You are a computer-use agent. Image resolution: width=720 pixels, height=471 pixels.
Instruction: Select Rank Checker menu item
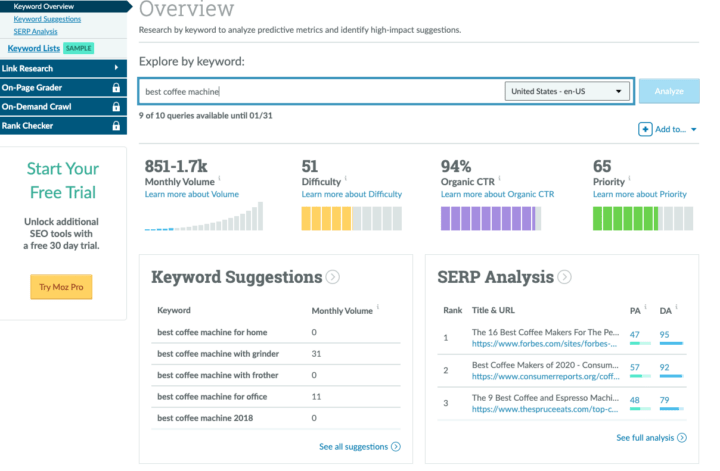(63, 126)
